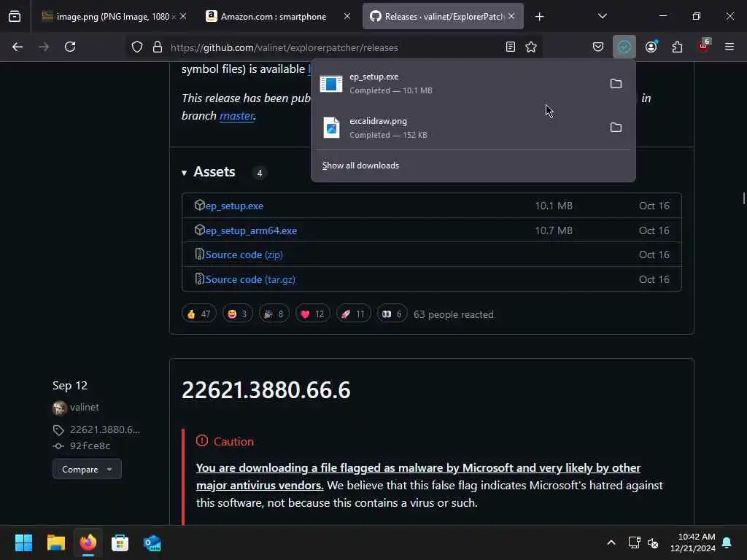Image resolution: width=747 pixels, height=560 pixels.
Task: Toggle rocket reaction with 11
Action: coord(353,314)
